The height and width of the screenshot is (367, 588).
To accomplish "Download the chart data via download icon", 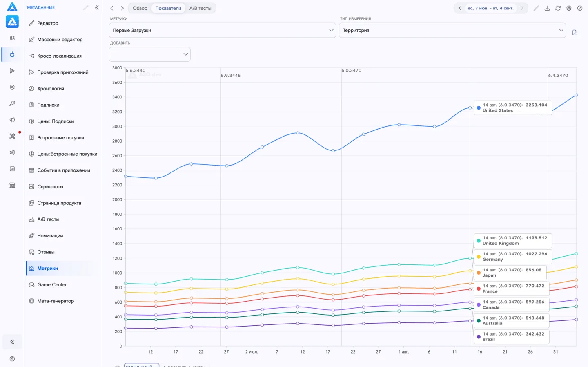I will (x=547, y=8).
